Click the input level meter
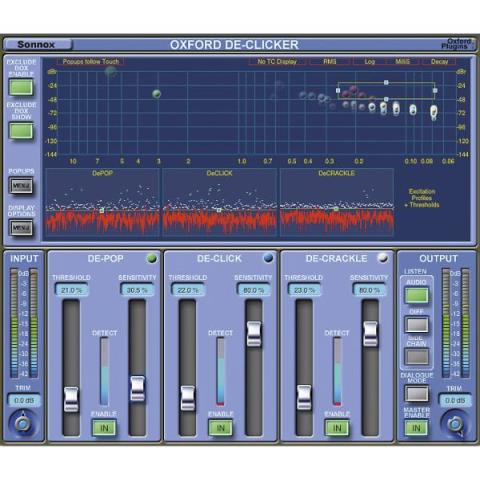This screenshot has width=480, height=480. pyautogui.click(x=24, y=323)
